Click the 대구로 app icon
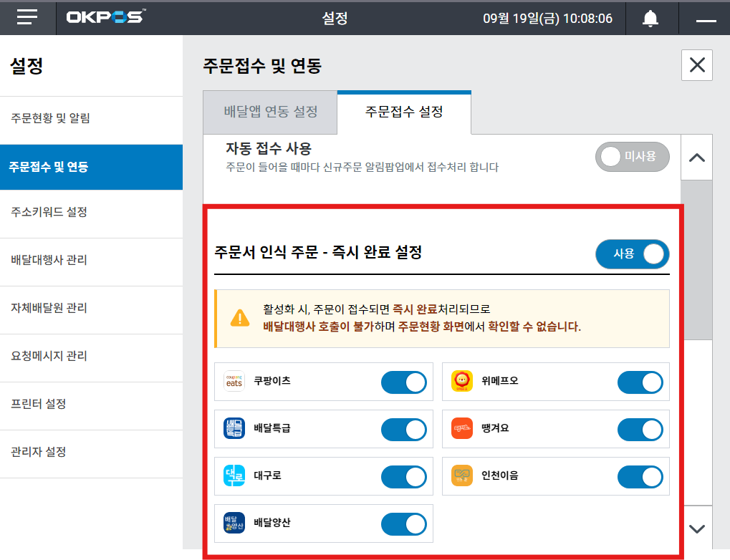 [x=234, y=476]
